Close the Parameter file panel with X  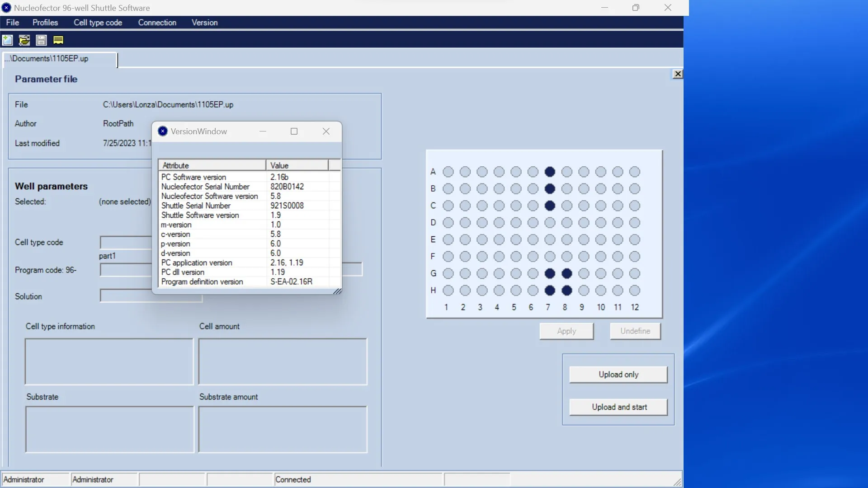678,74
